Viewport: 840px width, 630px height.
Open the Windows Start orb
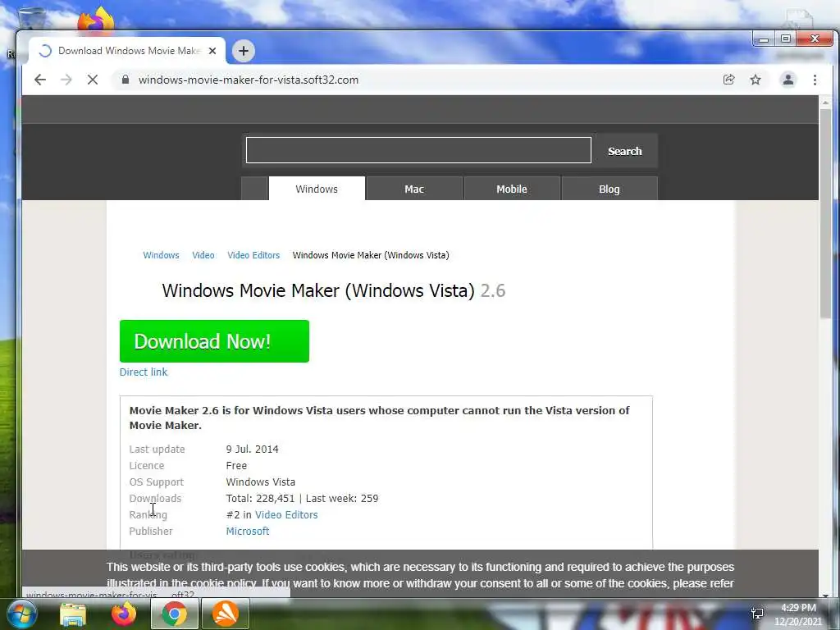pos(21,614)
